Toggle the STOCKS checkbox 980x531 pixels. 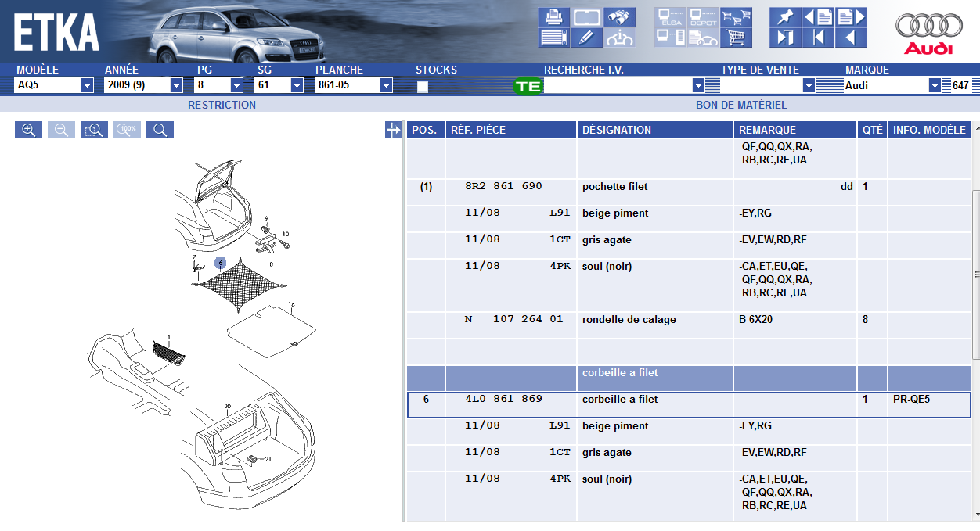(423, 86)
